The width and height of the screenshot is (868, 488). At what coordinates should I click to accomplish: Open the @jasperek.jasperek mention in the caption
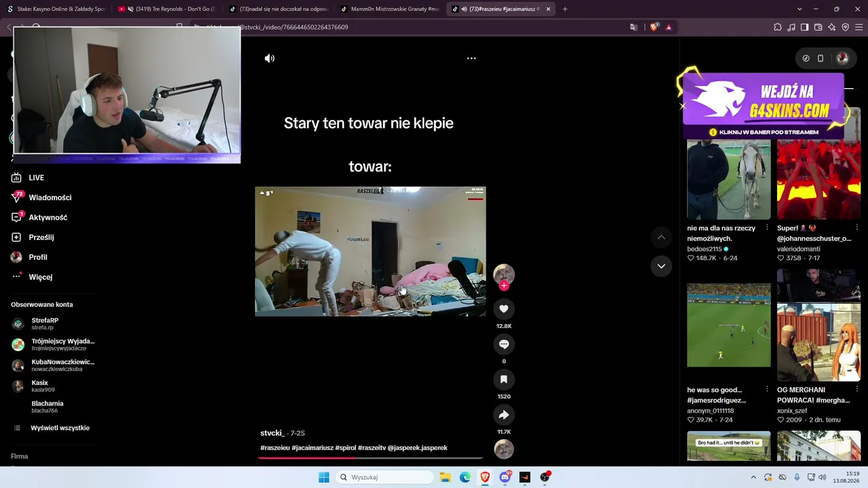point(418,448)
